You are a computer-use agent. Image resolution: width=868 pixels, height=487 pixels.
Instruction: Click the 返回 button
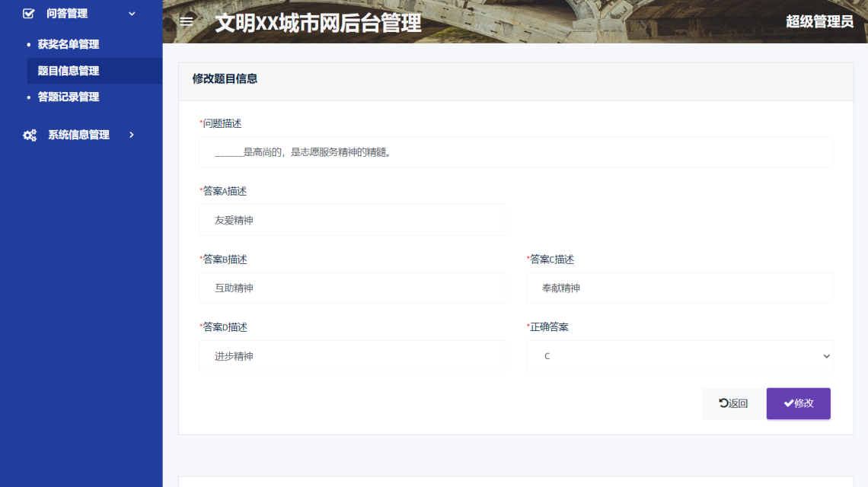[732, 403]
